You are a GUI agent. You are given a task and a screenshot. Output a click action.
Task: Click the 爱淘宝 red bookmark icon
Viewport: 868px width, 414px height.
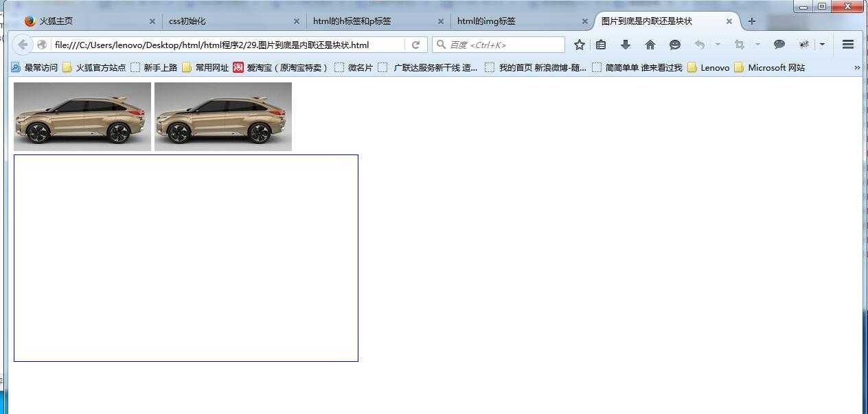coord(238,67)
